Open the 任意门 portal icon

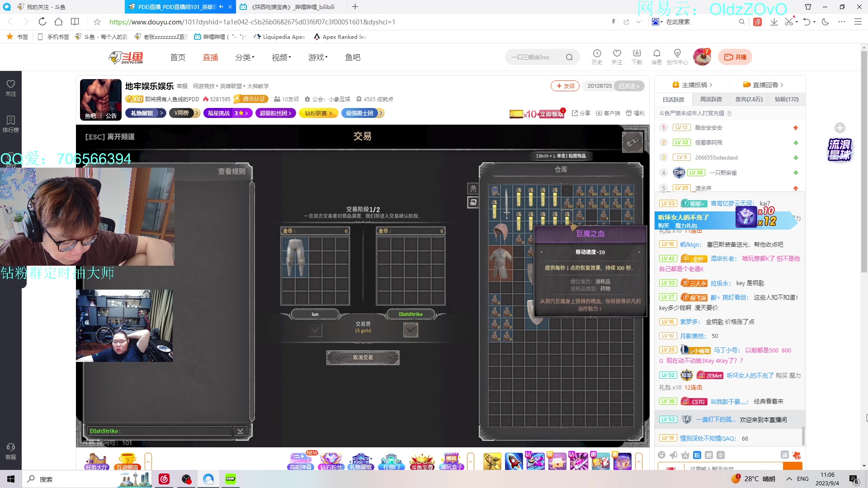point(391,461)
